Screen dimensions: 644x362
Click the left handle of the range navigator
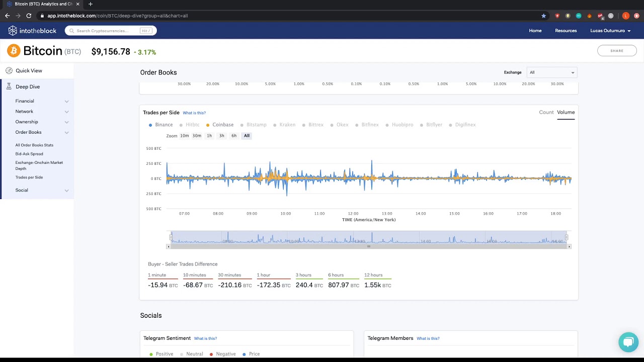(171, 237)
